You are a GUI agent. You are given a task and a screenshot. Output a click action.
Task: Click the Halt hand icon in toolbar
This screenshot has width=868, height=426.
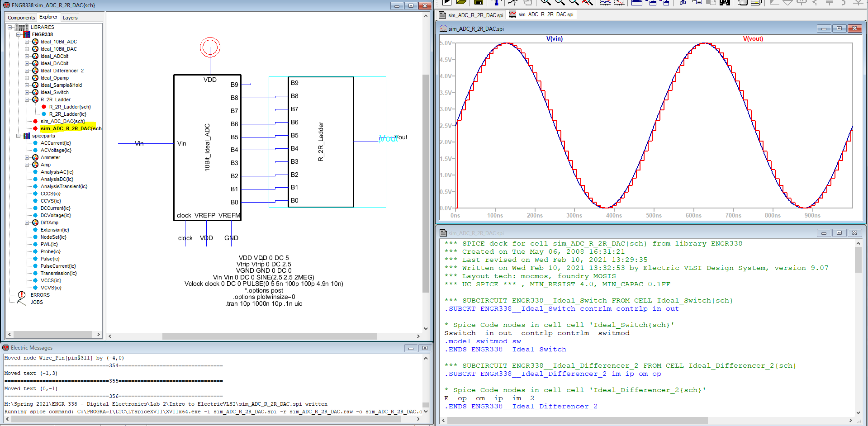[x=527, y=2]
